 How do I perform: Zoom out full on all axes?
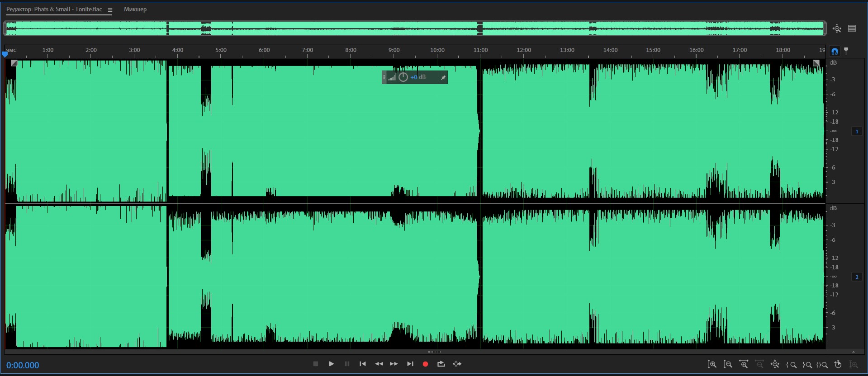[775, 364]
